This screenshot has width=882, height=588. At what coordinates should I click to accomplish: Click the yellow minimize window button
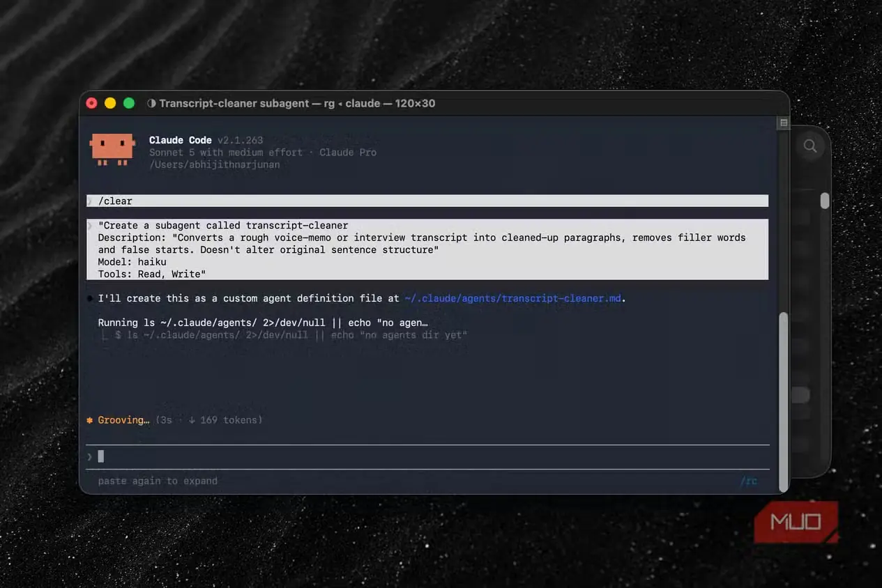(110, 103)
